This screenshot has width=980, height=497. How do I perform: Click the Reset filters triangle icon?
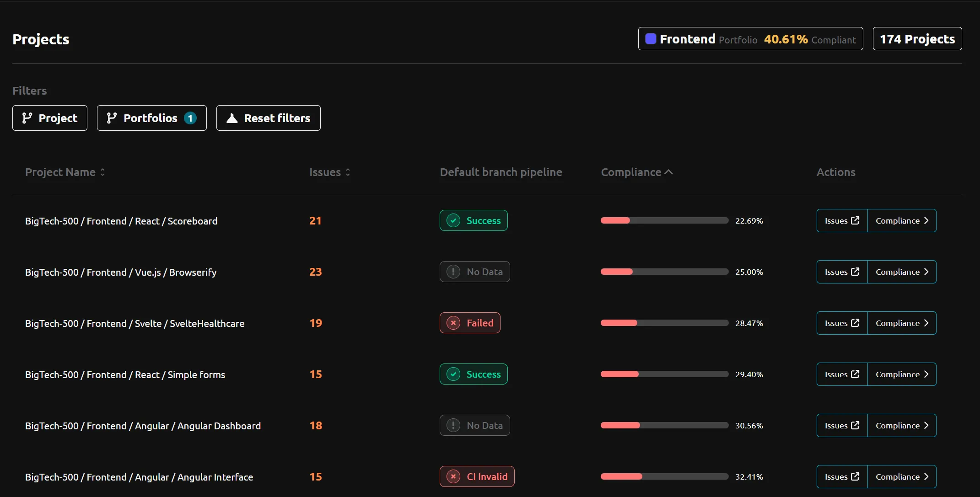tap(232, 118)
